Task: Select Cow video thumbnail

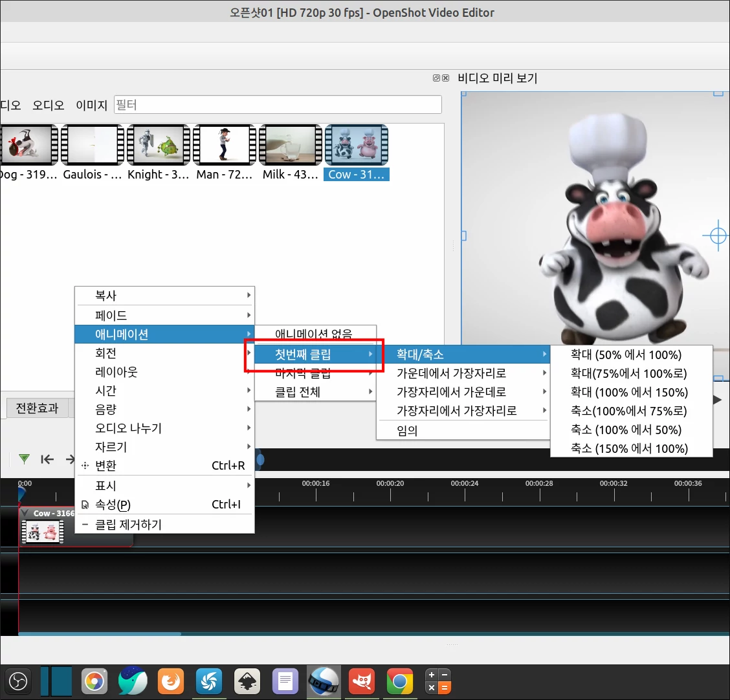Action: click(357, 145)
